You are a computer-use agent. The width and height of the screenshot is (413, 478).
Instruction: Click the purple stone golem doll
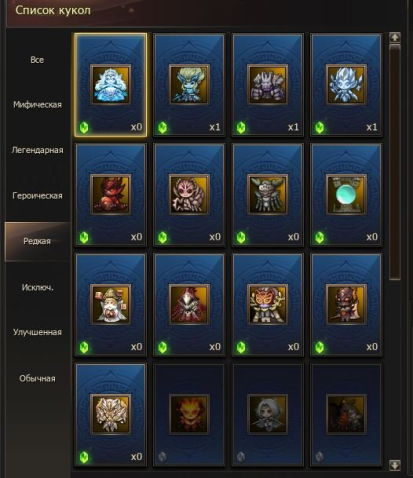268,85
